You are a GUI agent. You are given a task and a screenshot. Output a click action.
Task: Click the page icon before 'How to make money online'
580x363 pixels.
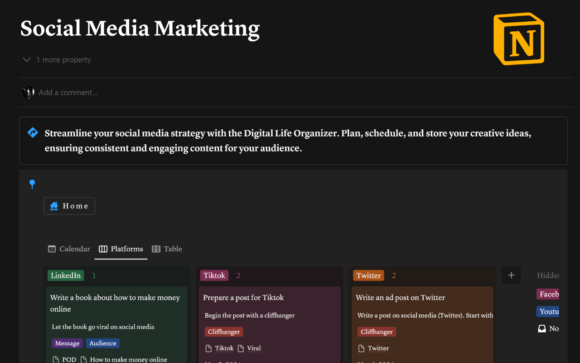coord(84,359)
